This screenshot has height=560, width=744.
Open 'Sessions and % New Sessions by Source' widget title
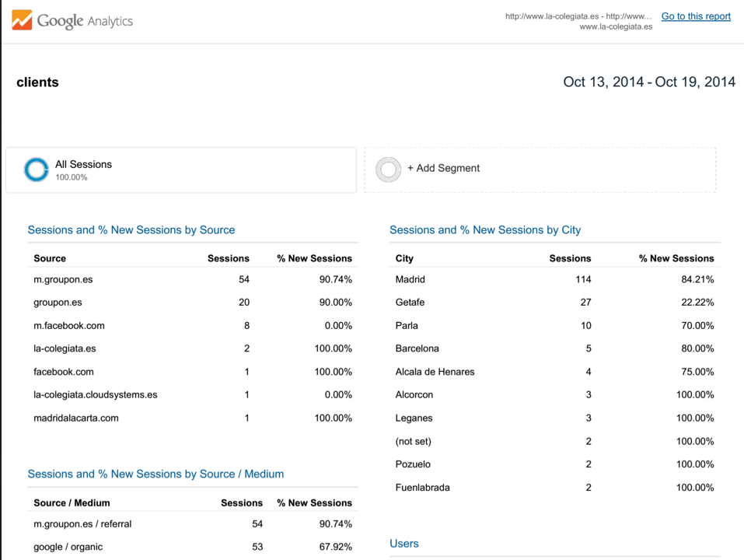pyautogui.click(x=131, y=229)
